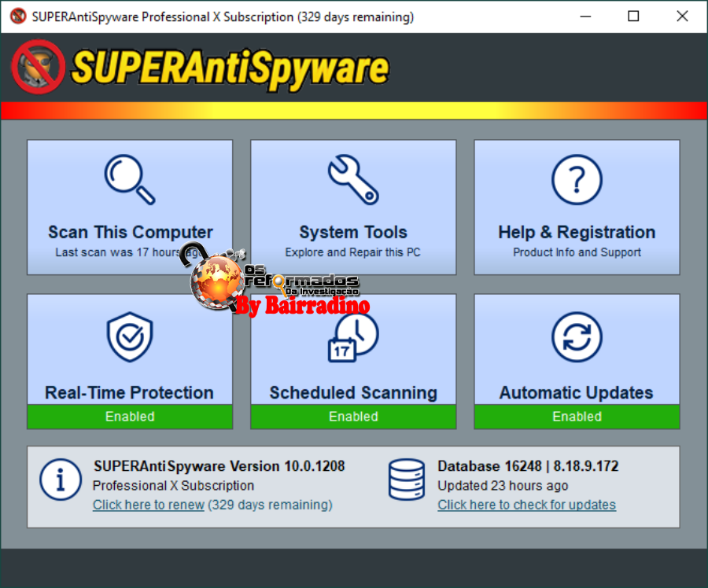
Task: Click the question mark help icon
Action: click(x=577, y=179)
